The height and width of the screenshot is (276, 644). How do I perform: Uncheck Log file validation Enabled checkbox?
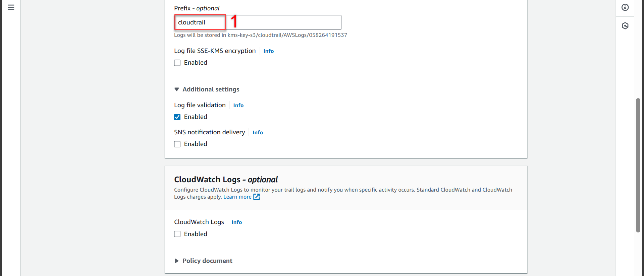click(177, 117)
